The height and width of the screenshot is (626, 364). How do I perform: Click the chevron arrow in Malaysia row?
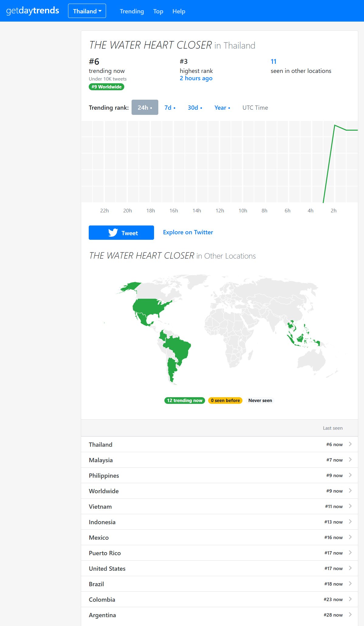point(350,460)
